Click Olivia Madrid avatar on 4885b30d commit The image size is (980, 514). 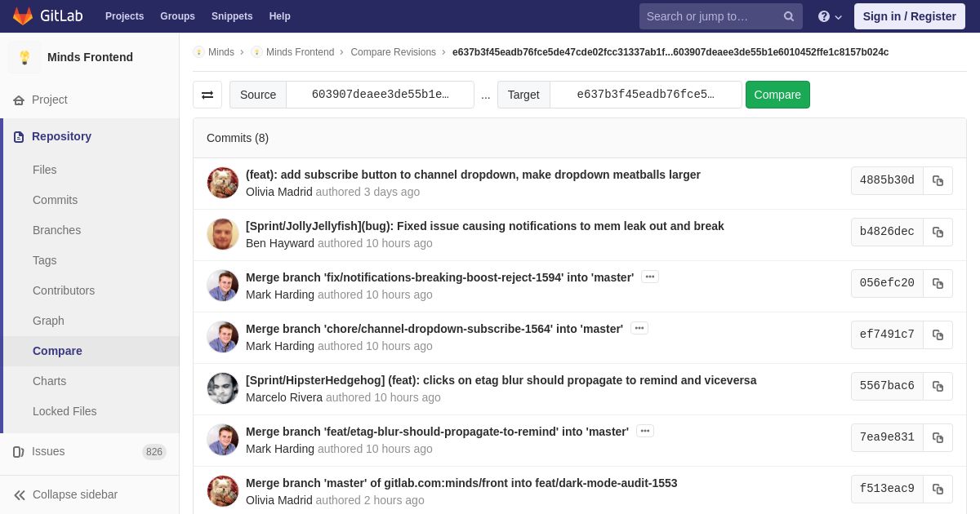click(x=223, y=183)
